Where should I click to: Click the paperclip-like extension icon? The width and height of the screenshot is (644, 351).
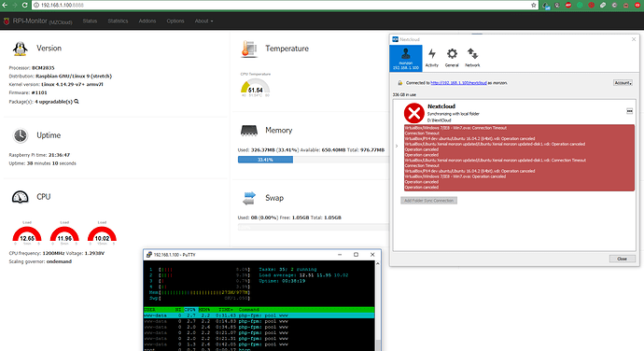pyautogui.click(x=603, y=5)
